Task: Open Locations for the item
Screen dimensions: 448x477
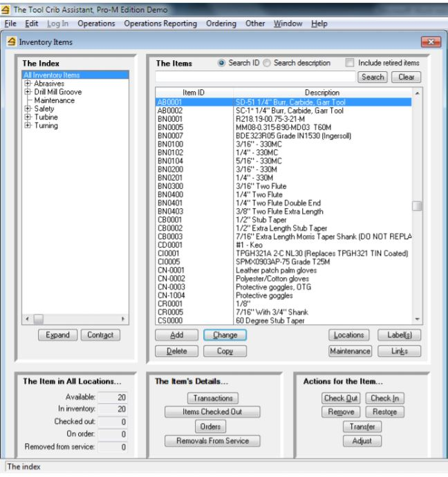Action: 349,335
